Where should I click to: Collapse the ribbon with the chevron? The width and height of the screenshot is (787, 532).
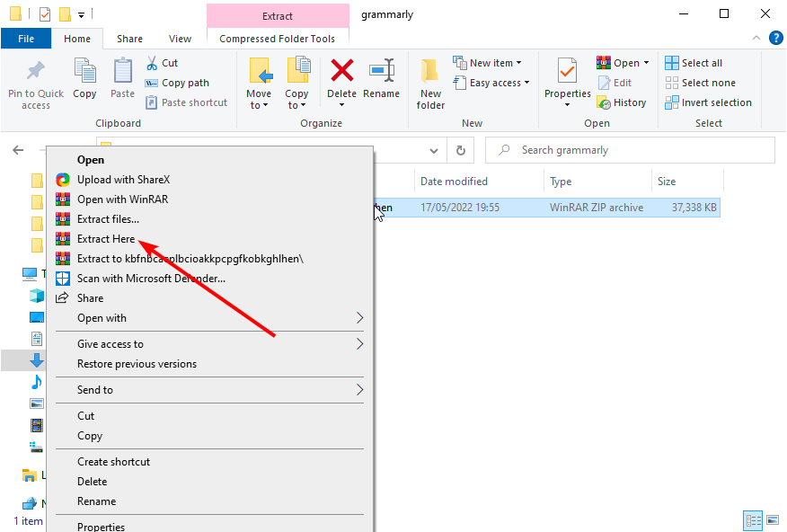(756, 38)
